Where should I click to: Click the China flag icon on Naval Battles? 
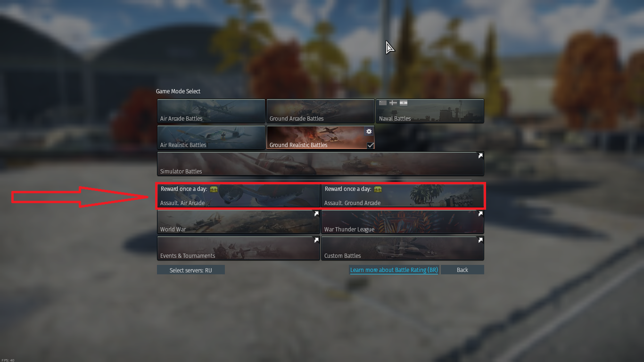tap(383, 103)
